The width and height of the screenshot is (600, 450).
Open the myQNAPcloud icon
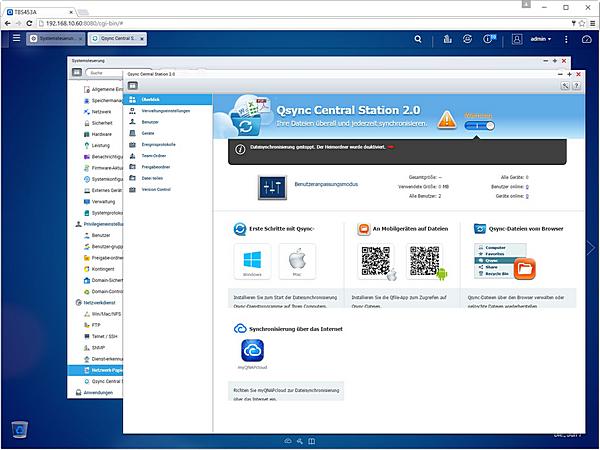click(252, 351)
